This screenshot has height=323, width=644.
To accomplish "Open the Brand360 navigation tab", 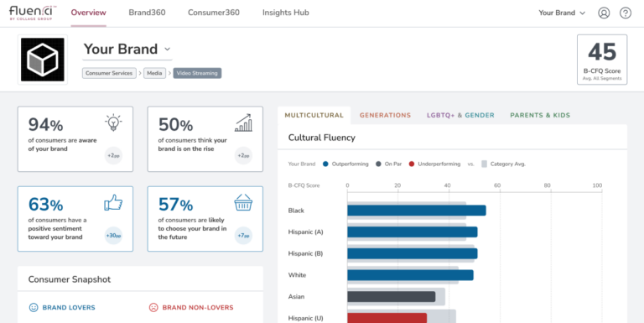I will [x=147, y=13].
